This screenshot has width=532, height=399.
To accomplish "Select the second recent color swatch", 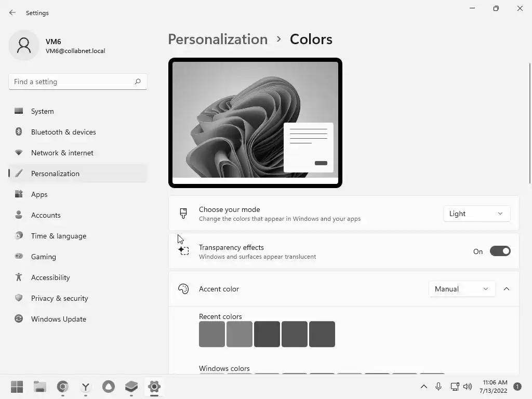I will click(239, 334).
